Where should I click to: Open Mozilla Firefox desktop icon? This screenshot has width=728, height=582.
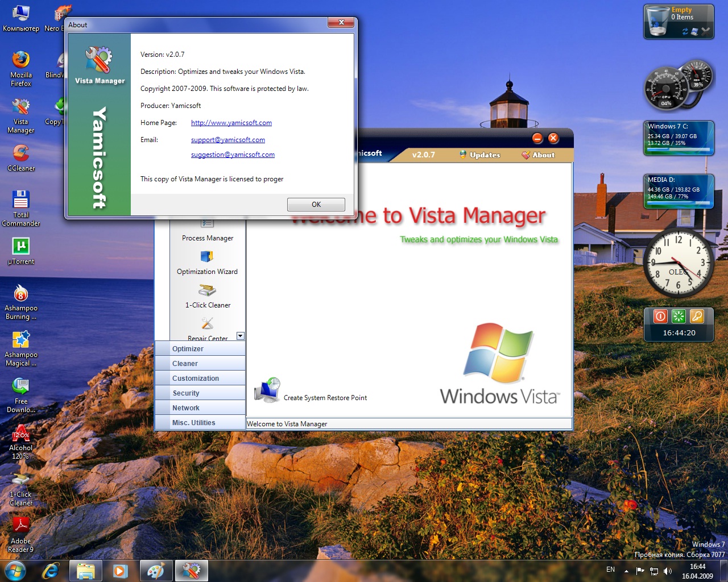[21, 68]
